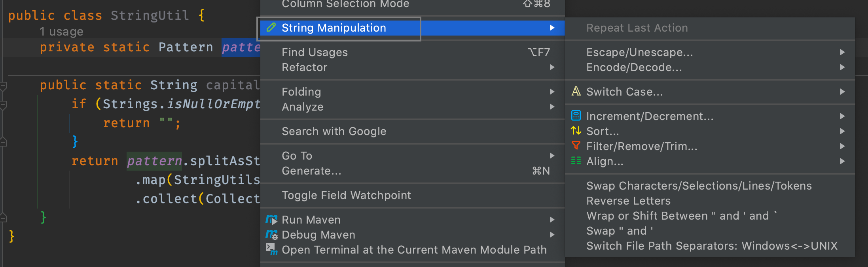This screenshot has height=267, width=868.
Task: Click the Run Maven icon
Action: [x=271, y=220]
